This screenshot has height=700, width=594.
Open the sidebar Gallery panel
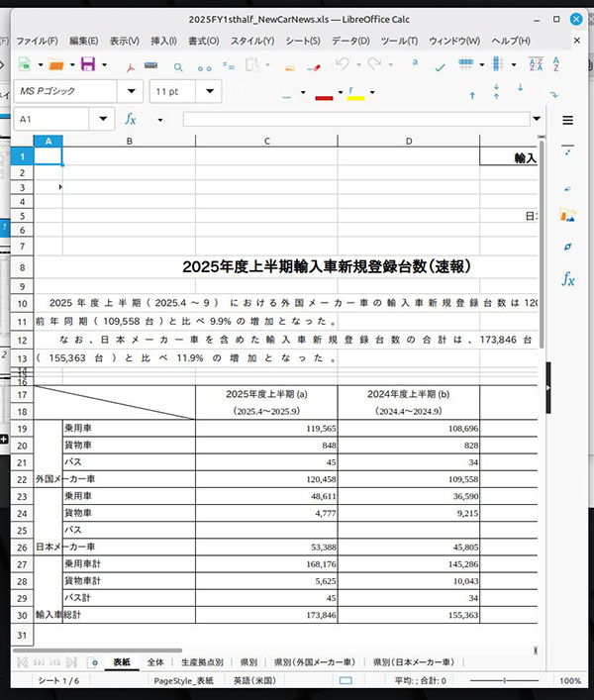568,214
